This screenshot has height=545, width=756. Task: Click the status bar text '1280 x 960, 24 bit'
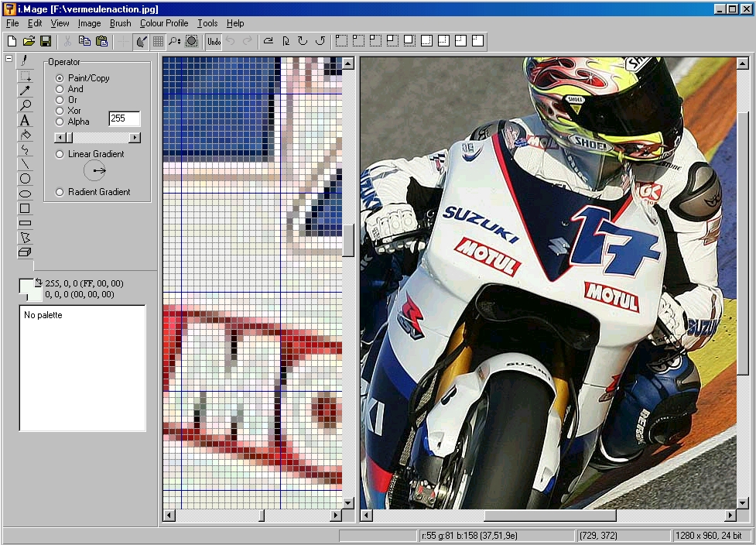(x=708, y=536)
